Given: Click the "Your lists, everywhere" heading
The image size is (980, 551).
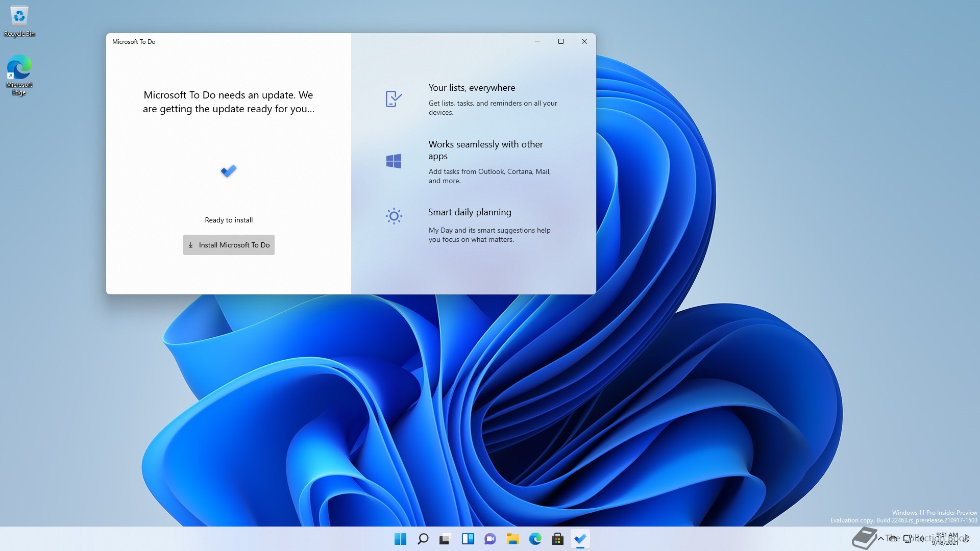Looking at the screenshot, I should 472,88.
